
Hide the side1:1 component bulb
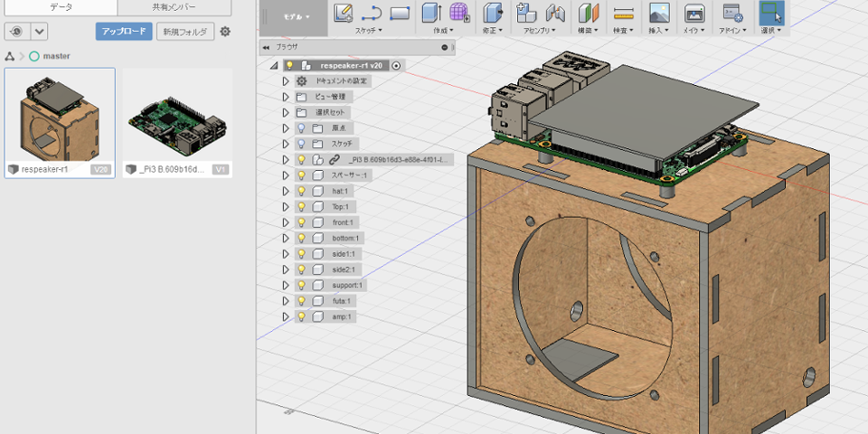[x=302, y=253]
